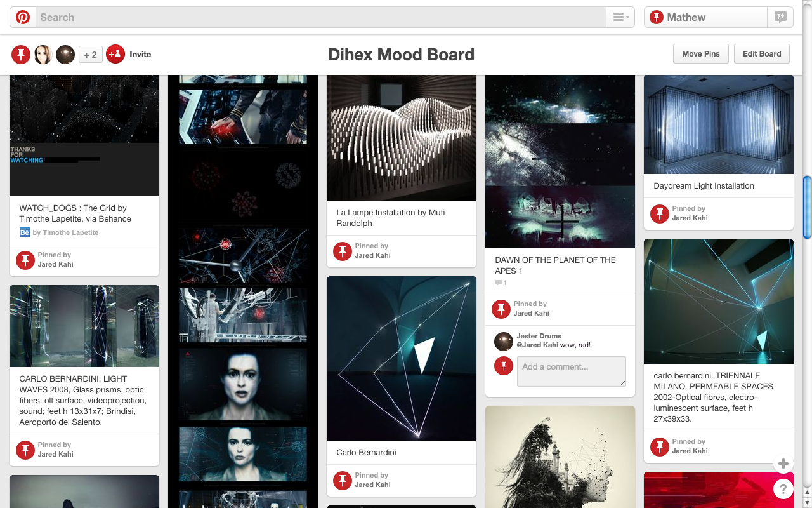Image resolution: width=812 pixels, height=508 pixels.
Task: Open Jared Kahi link under La Lampe pin
Action: point(373,255)
